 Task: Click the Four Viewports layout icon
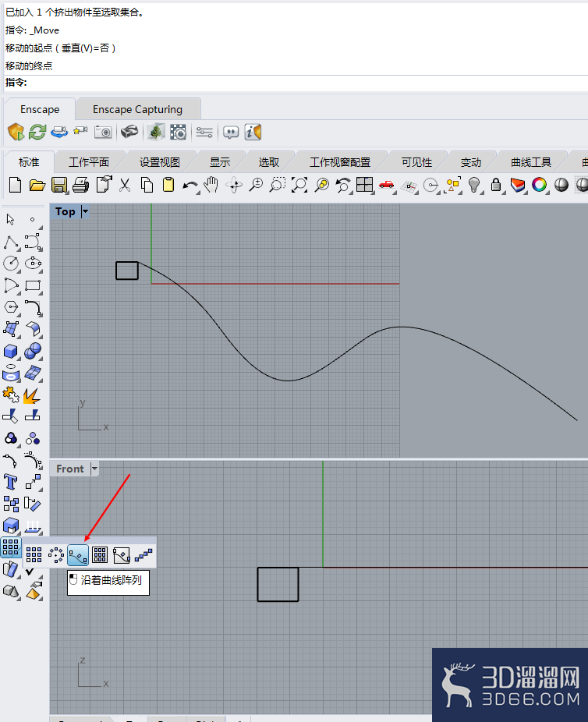coord(365,185)
